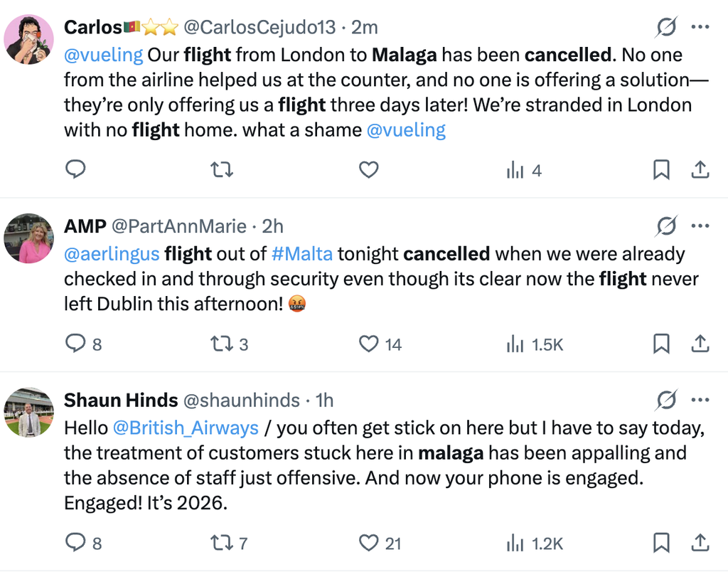Bookmark Carlos's tweet

pyautogui.click(x=661, y=169)
